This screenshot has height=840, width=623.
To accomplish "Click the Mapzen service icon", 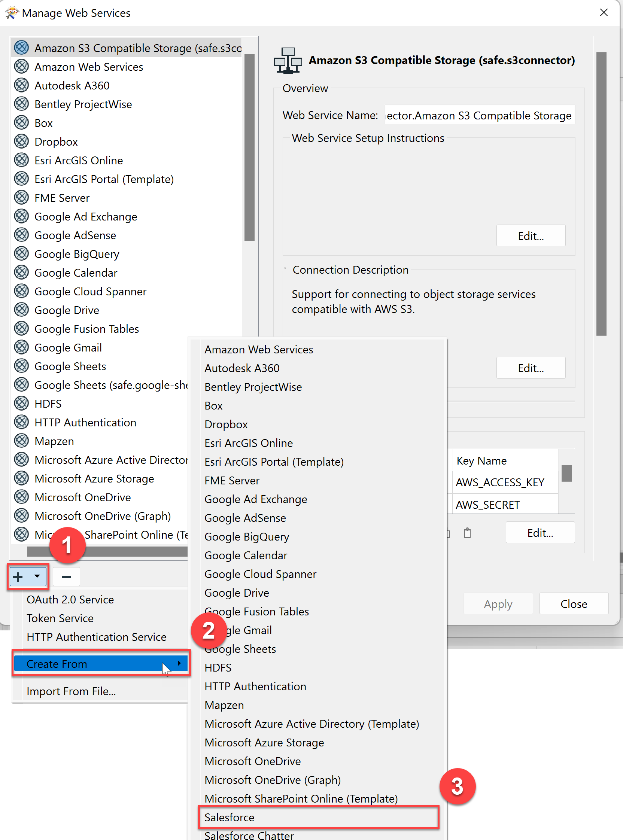I will tap(21, 441).
